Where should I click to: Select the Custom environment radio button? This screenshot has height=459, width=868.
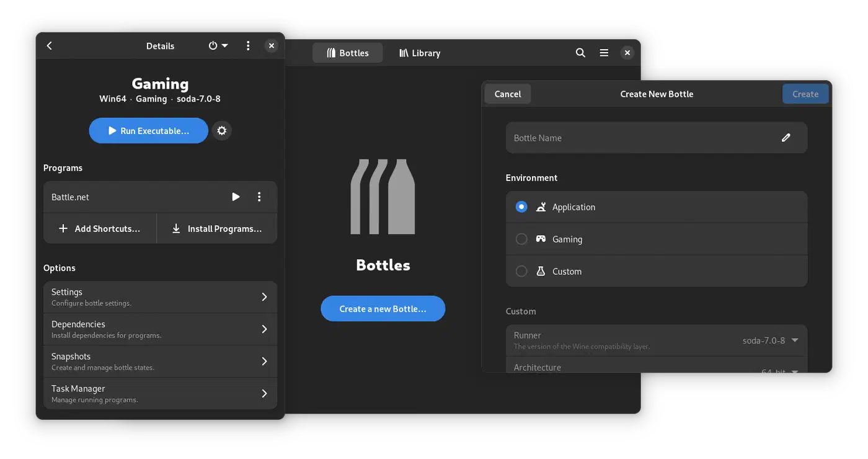521,271
